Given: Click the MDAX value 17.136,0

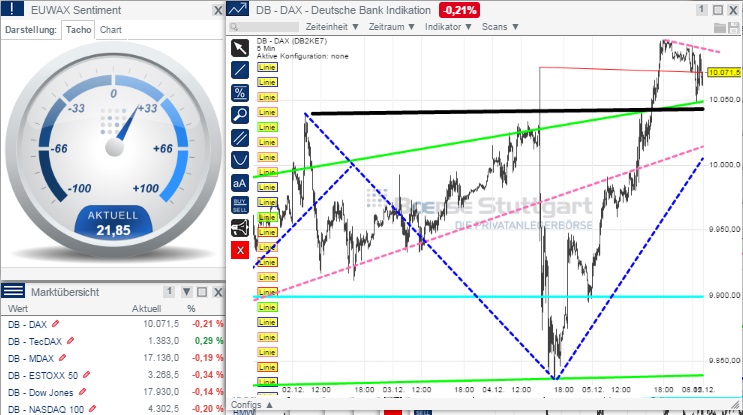Looking at the screenshot, I should coord(161,358).
